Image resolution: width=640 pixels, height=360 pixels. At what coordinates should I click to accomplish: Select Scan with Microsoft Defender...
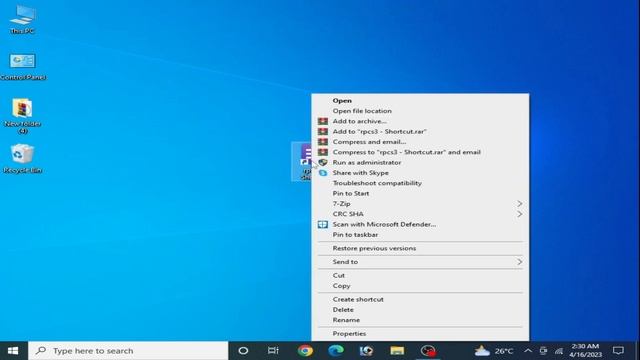pyautogui.click(x=420, y=224)
